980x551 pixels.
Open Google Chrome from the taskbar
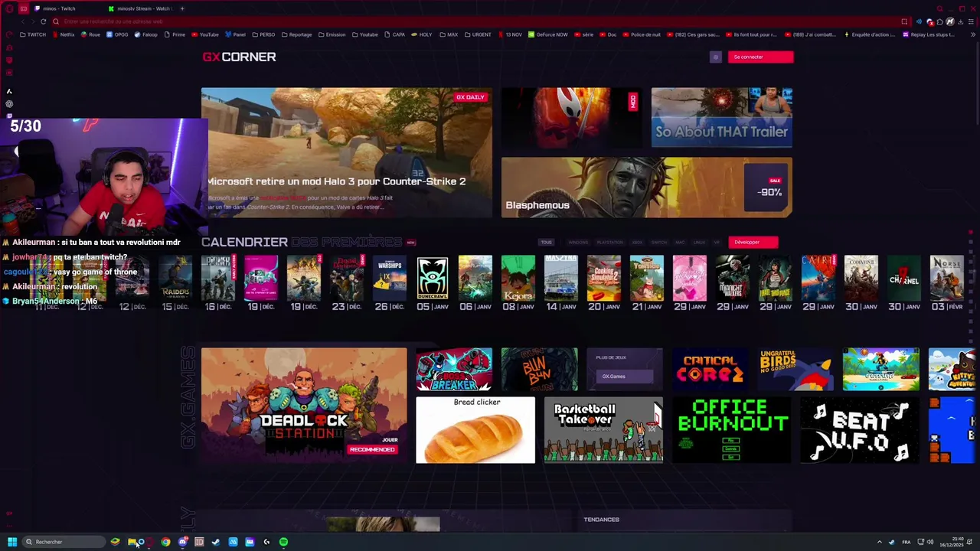click(165, 542)
